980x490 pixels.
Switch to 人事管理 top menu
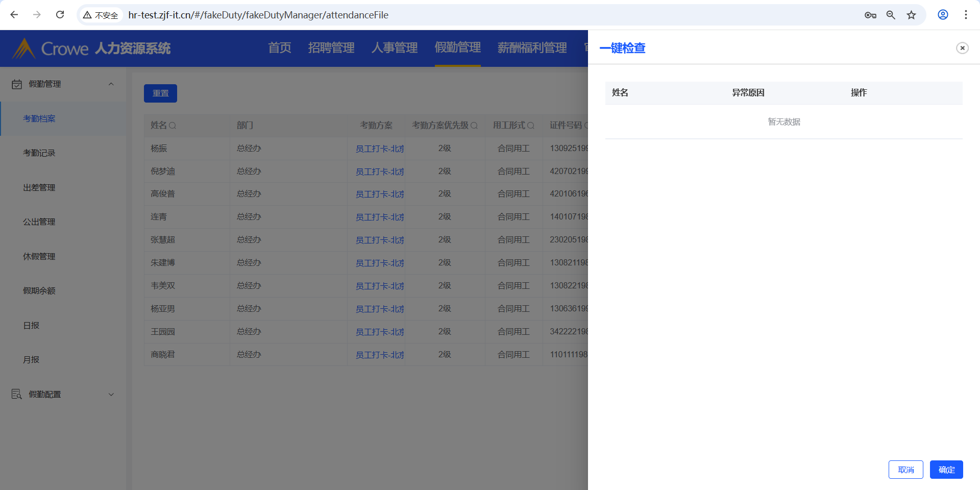pyautogui.click(x=395, y=48)
